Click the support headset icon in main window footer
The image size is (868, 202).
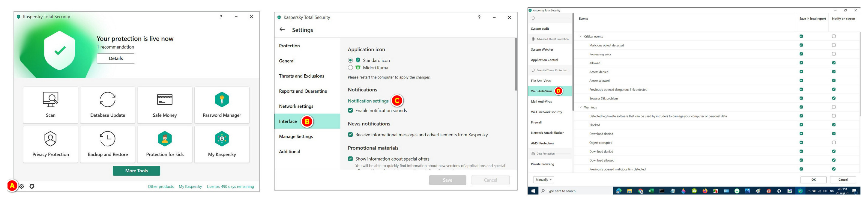[x=32, y=186]
